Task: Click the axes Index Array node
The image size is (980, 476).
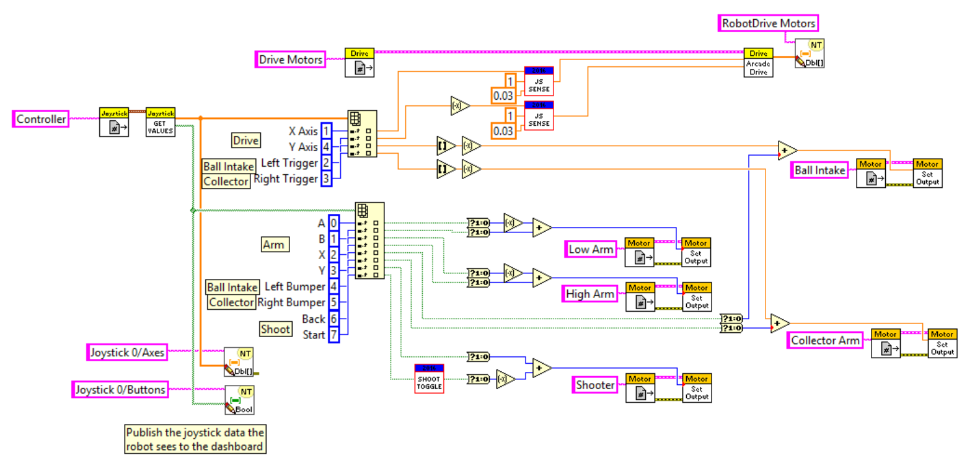Action: point(362,134)
